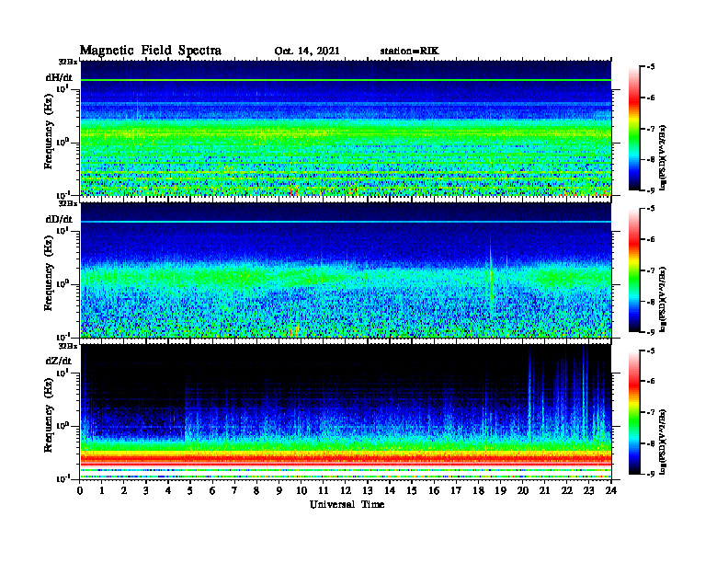Click the cyan horizontal line in dD/dt plot
Screen dimensions: 728x563
[x=346, y=222]
